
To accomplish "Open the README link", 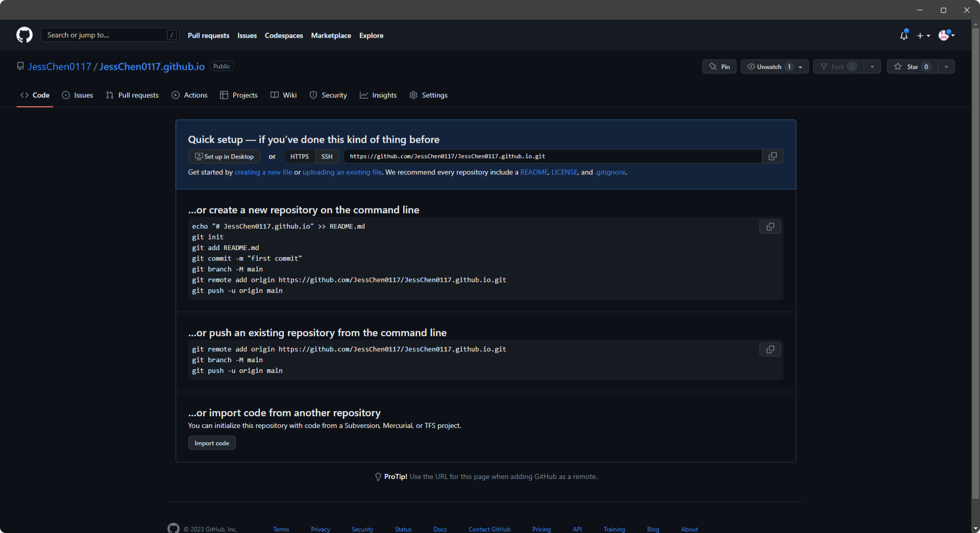I will (534, 172).
